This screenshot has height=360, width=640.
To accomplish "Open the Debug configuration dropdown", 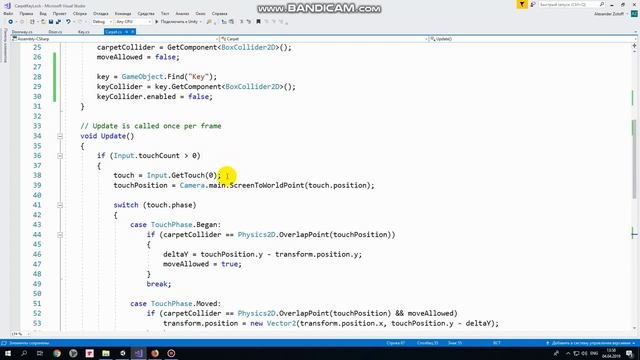I will pyautogui.click(x=102, y=22).
